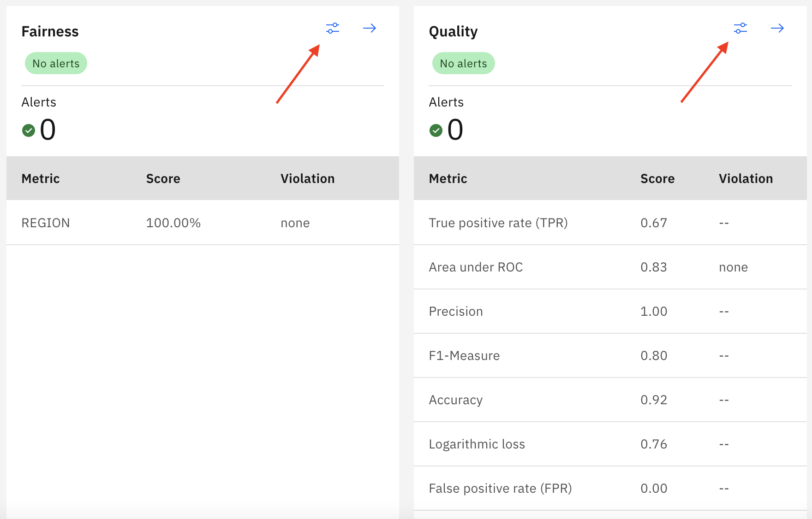This screenshot has width=812, height=519.
Task: Click green checkmark in Fairness alerts
Action: (29, 130)
